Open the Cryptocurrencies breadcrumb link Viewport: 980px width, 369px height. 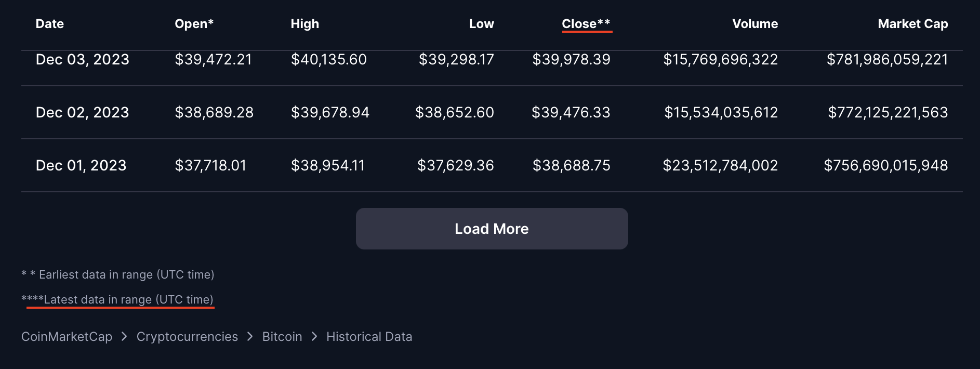[187, 337]
